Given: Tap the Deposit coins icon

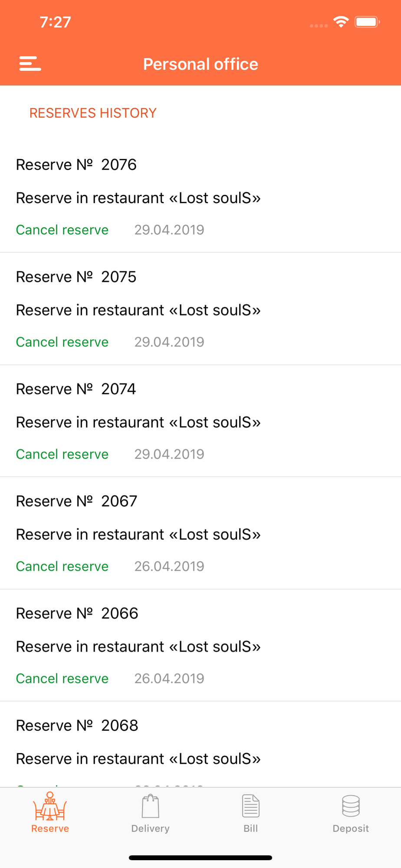Looking at the screenshot, I should [351, 806].
